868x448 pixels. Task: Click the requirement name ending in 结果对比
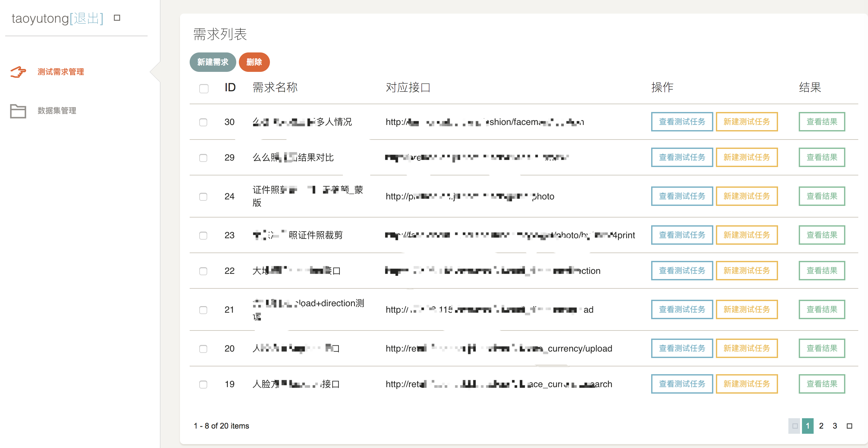(293, 158)
